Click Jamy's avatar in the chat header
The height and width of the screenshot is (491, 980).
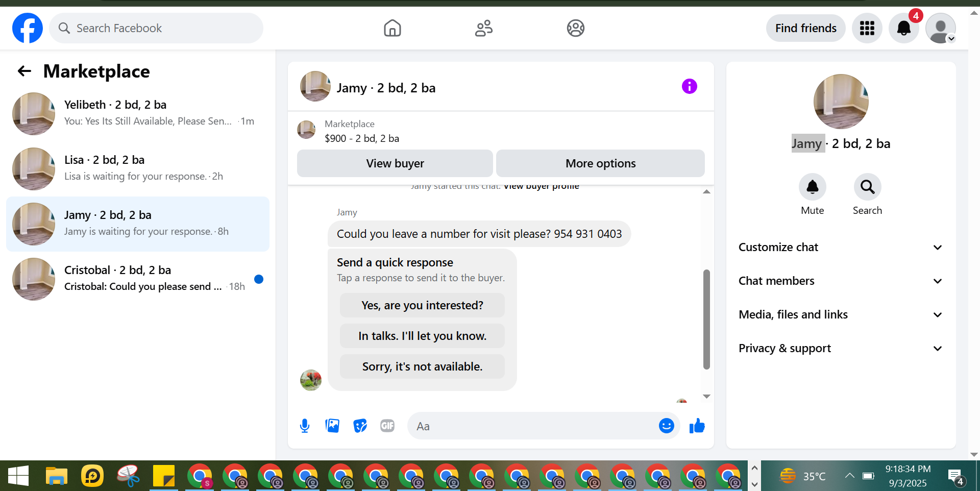[315, 86]
